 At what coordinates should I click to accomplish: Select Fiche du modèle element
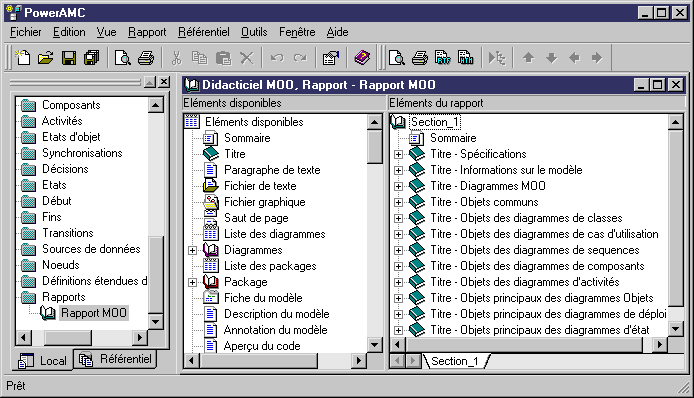click(x=263, y=298)
